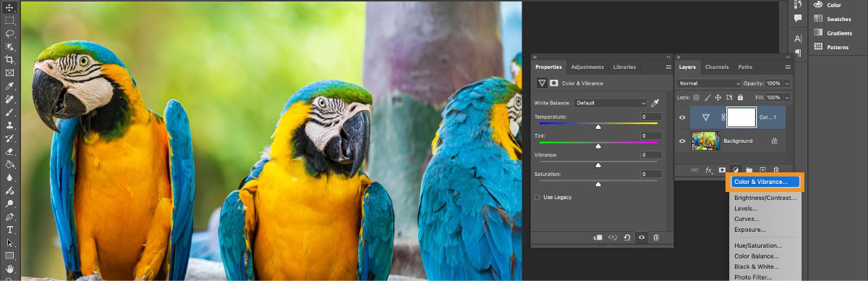
Task: Delete adjustment layer from Properties panel
Action: click(x=656, y=237)
